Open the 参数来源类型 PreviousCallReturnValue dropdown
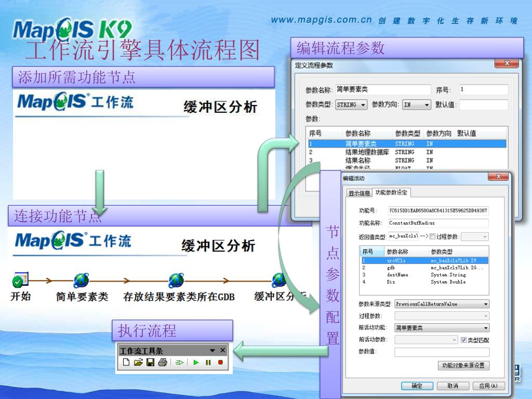 (x=442, y=304)
